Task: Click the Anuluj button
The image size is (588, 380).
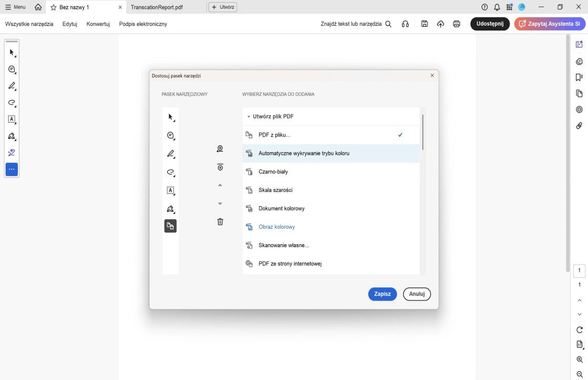Action: pos(417,294)
